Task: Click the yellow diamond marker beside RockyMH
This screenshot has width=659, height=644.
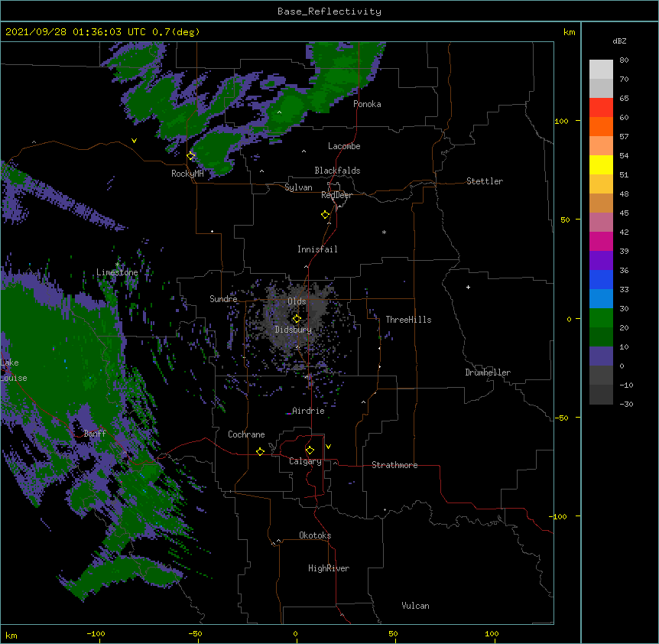Action: pyautogui.click(x=191, y=156)
